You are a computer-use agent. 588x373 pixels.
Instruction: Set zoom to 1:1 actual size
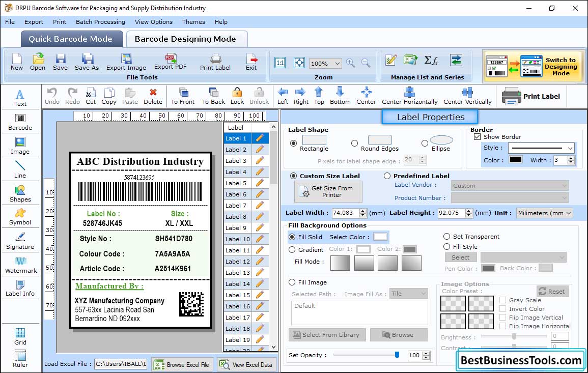280,63
